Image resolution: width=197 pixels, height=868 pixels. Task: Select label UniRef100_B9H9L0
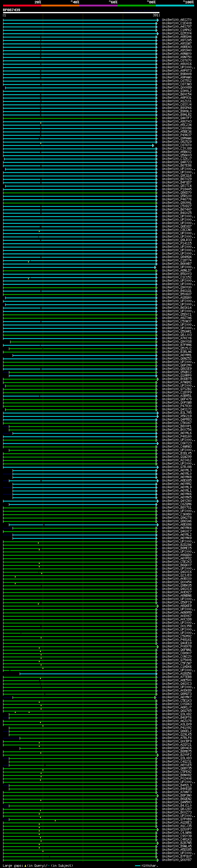(177, 111)
